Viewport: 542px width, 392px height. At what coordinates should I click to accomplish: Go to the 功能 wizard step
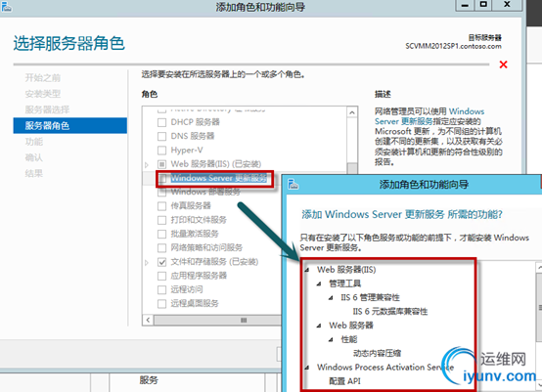coord(33,142)
